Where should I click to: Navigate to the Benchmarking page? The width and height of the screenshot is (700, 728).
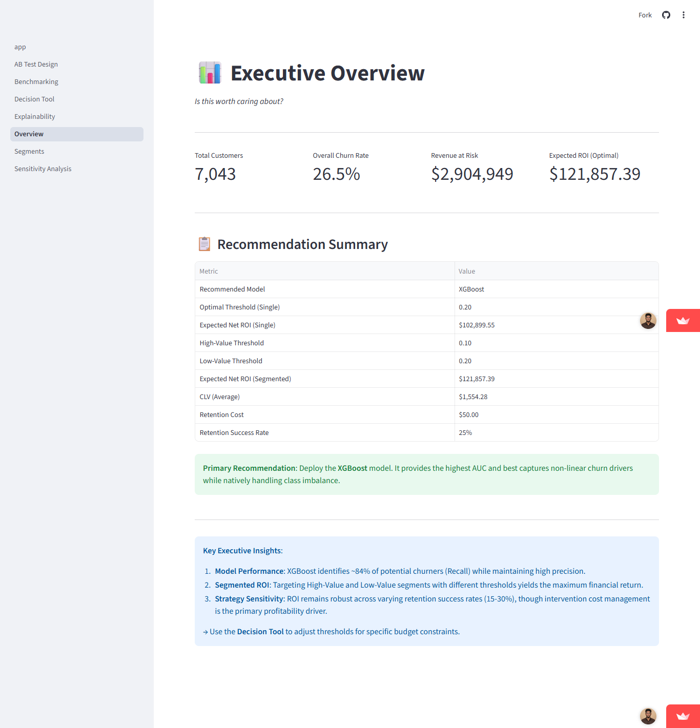[77, 82]
